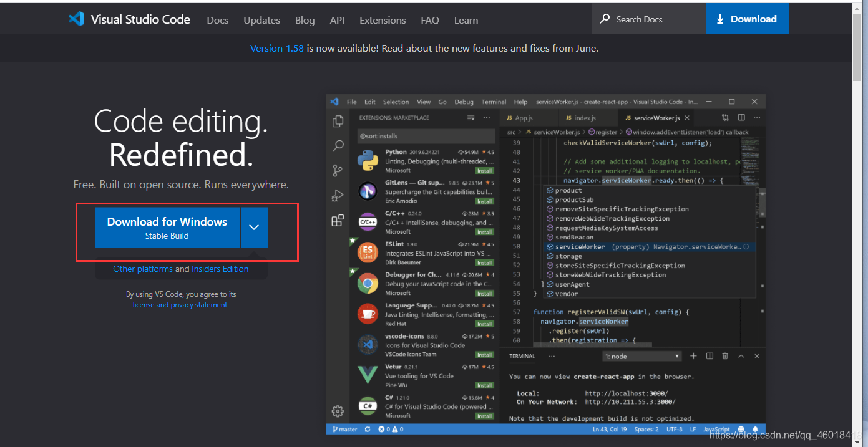
Task: Open the Learn nav item
Action: (x=466, y=20)
